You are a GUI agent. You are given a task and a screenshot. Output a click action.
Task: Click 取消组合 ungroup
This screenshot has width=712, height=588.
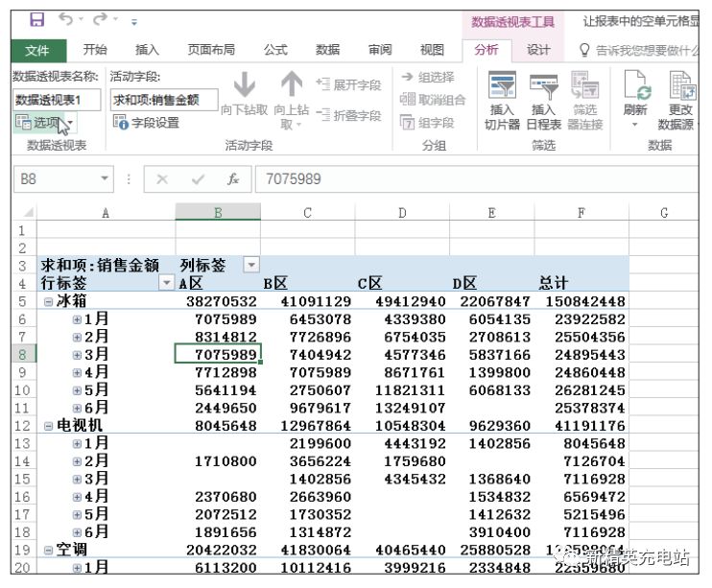point(433,100)
